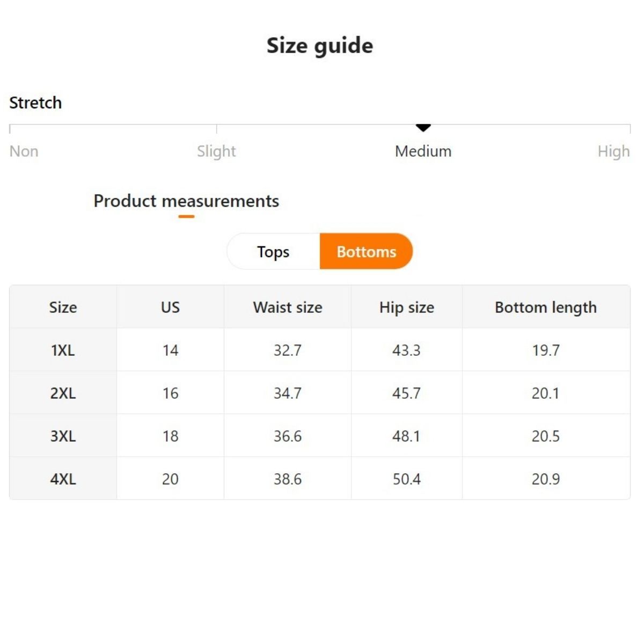Viewport: 644px width, 644px height.
Task: Select the 1XL size row
Action: 63,350
